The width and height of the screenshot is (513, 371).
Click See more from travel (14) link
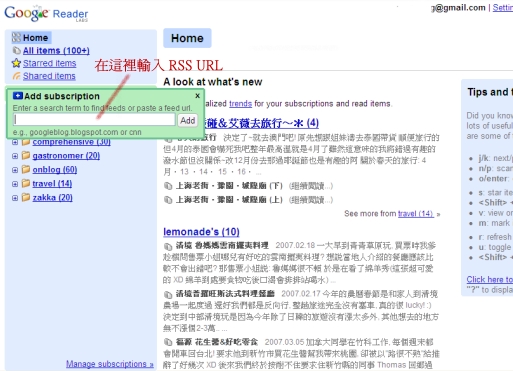tap(415, 214)
